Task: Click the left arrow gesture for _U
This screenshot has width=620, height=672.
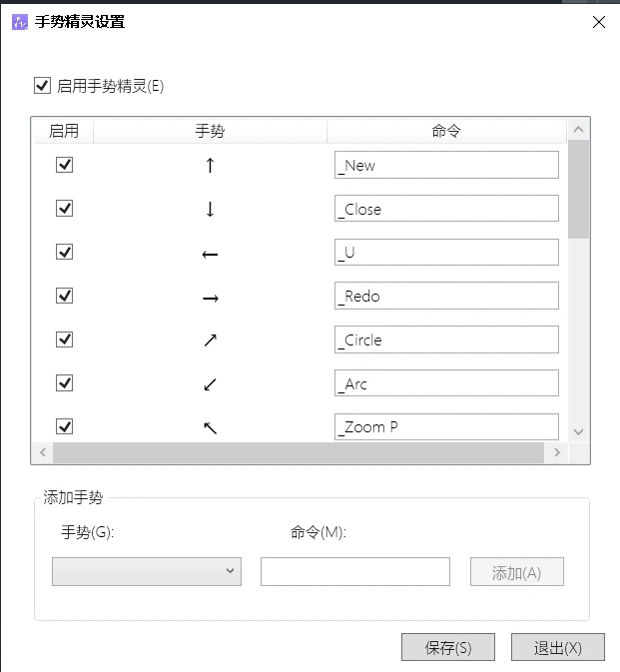Action: point(210,255)
